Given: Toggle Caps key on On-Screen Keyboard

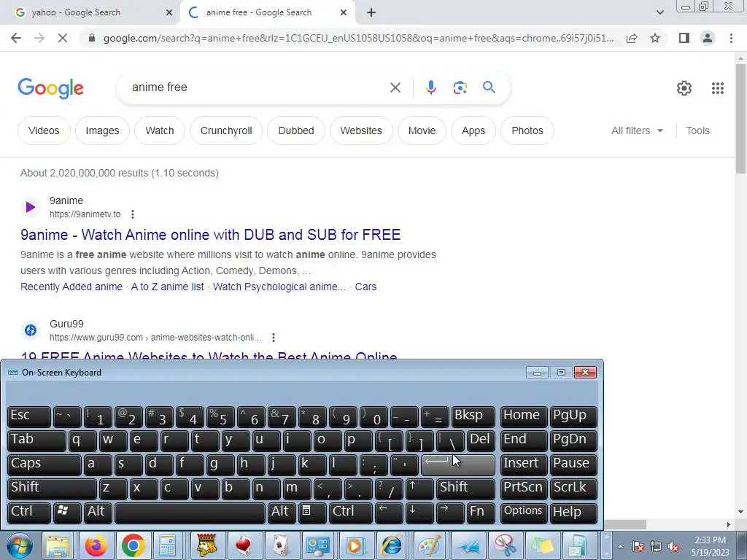Looking at the screenshot, I should click(44, 464).
